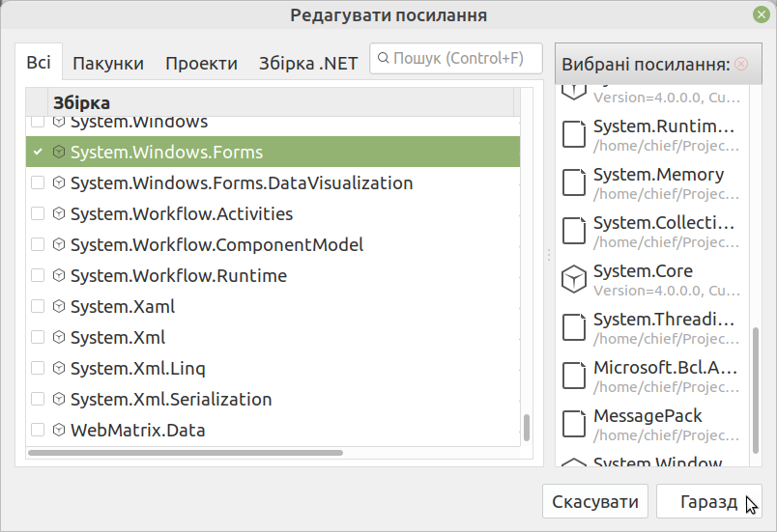The height and width of the screenshot is (532, 777).
Task: Check the System.Xml.Linq checkbox
Action: pos(38,368)
